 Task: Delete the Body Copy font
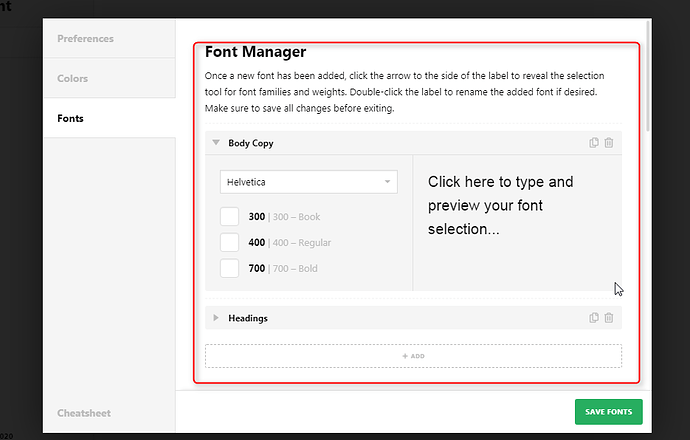tap(609, 143)
